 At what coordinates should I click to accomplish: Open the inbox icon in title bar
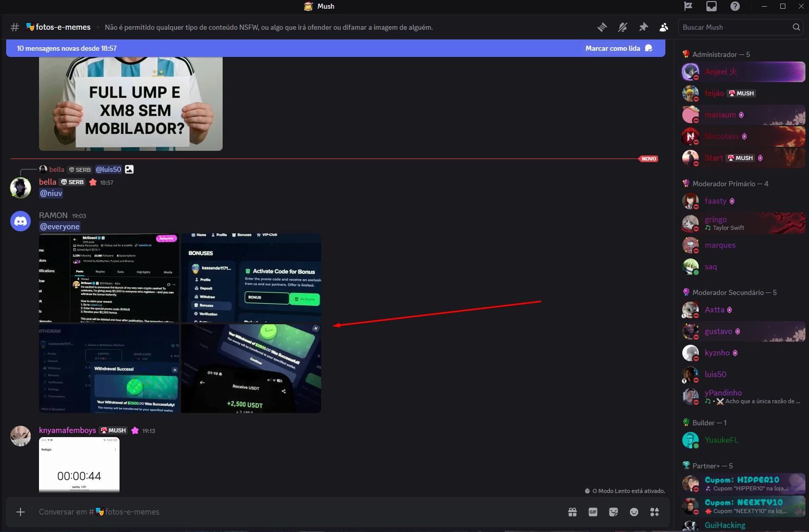pyautogui.click(x=712, y=6)
